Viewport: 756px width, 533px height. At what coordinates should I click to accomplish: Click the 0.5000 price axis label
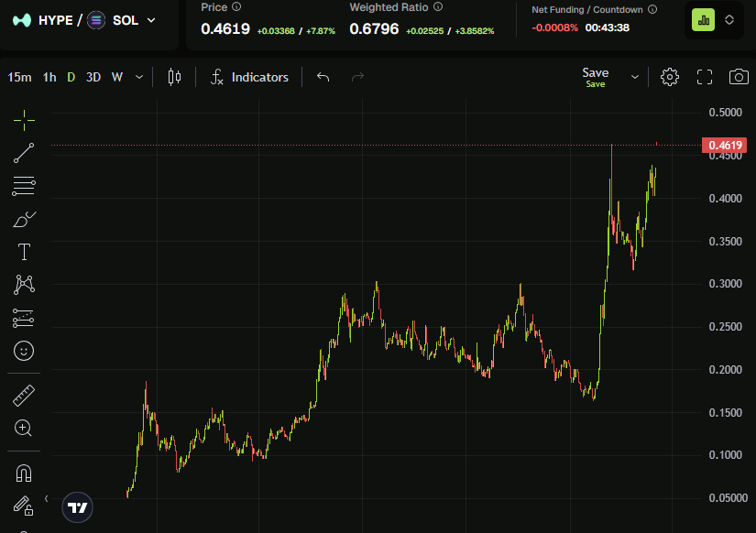click(x=725, y=113)
